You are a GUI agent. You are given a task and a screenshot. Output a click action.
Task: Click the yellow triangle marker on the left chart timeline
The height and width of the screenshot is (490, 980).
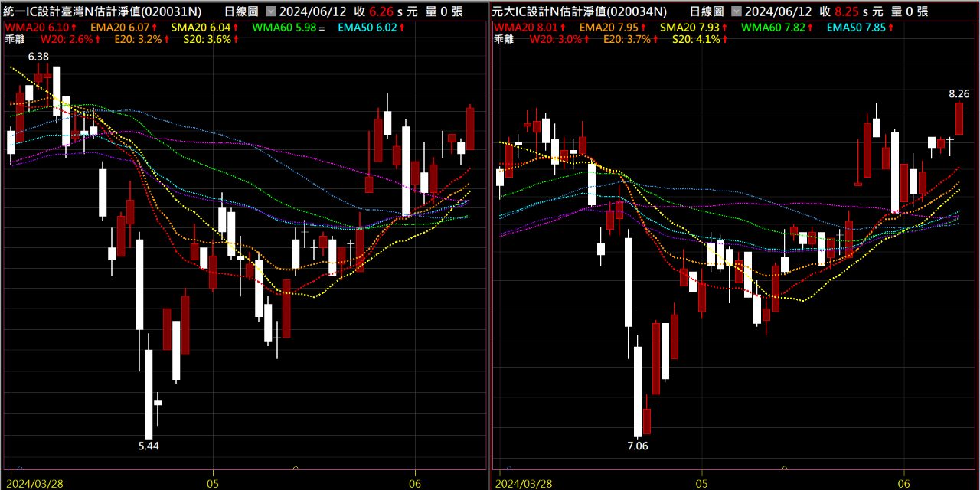pyautogui.click(x=296, y=467)
